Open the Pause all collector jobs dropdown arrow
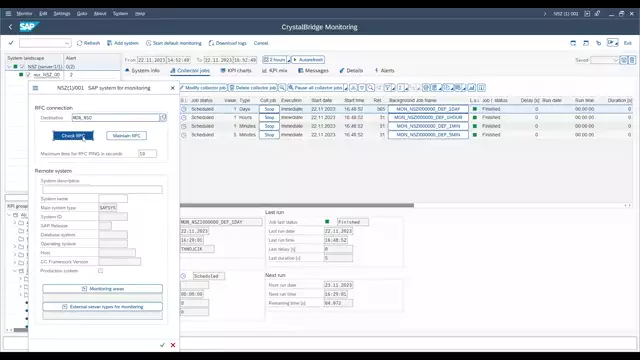Image resolution: width=640 pixels, height=360 pixels. tap(346, 88)
